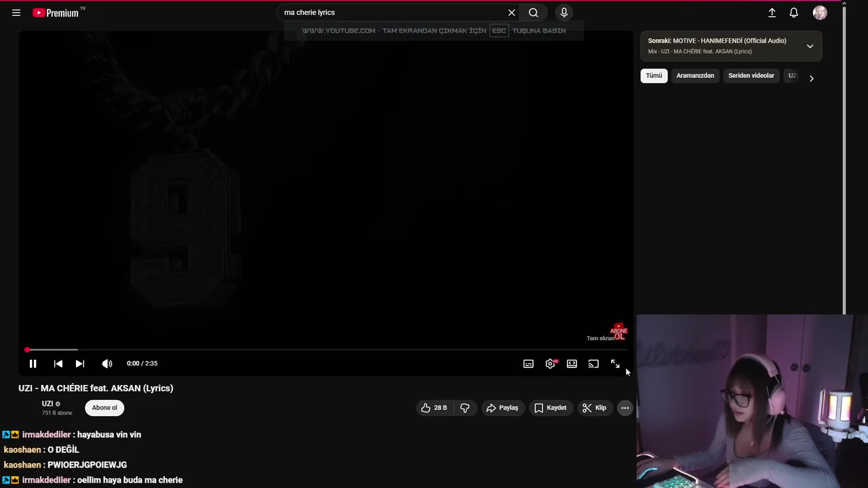The image size is (868, 488).
Task: Clear the search box text
Action: 511,12
